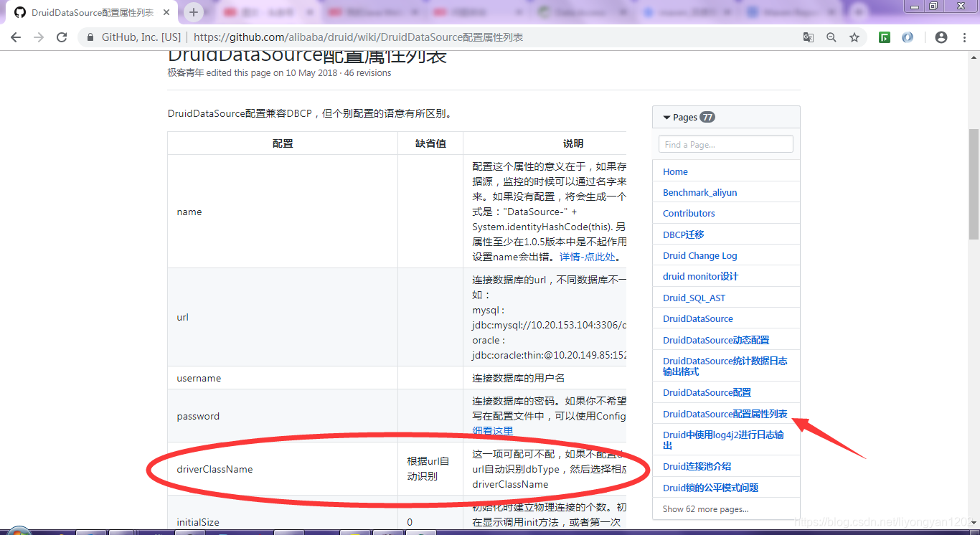The image size is (980, 535).
Task: Select the driverClassName table cell
Action: [x=283, y=469]
